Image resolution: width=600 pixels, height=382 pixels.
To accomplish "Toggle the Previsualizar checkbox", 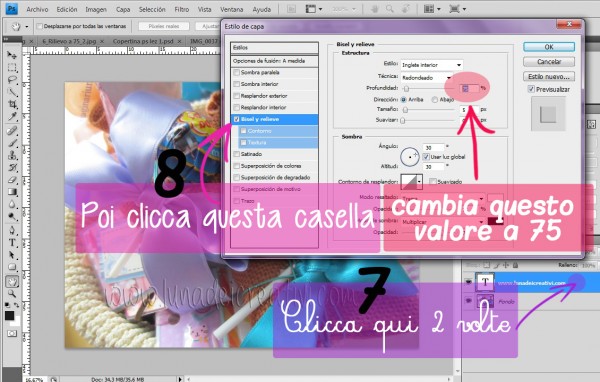I will (531, 89).
